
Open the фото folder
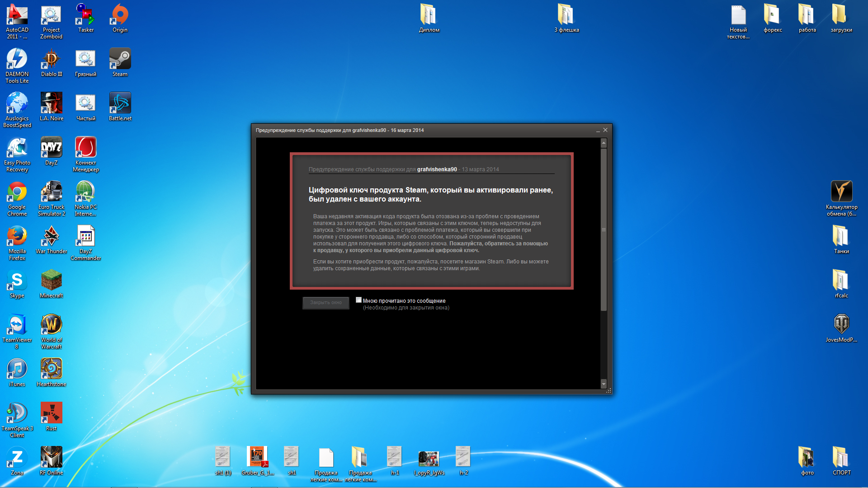click(x=807, y=461)
